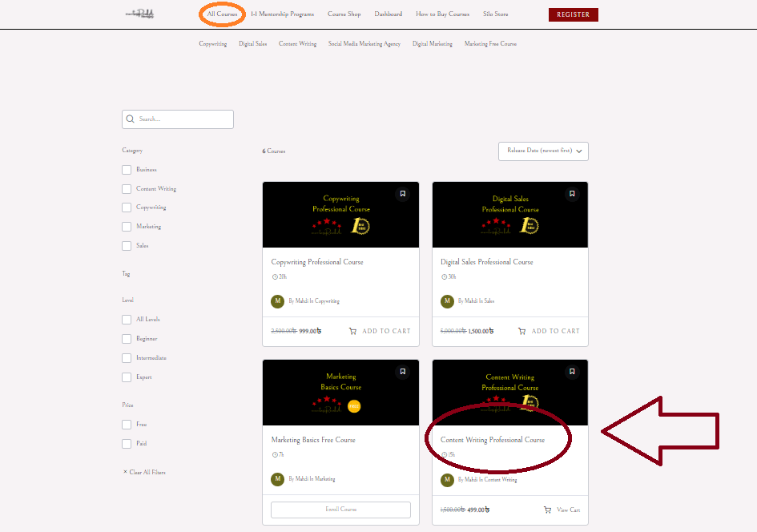Open Course Shop menu item
Viewport: 757px width, 532px height.
tap(344, 14)
